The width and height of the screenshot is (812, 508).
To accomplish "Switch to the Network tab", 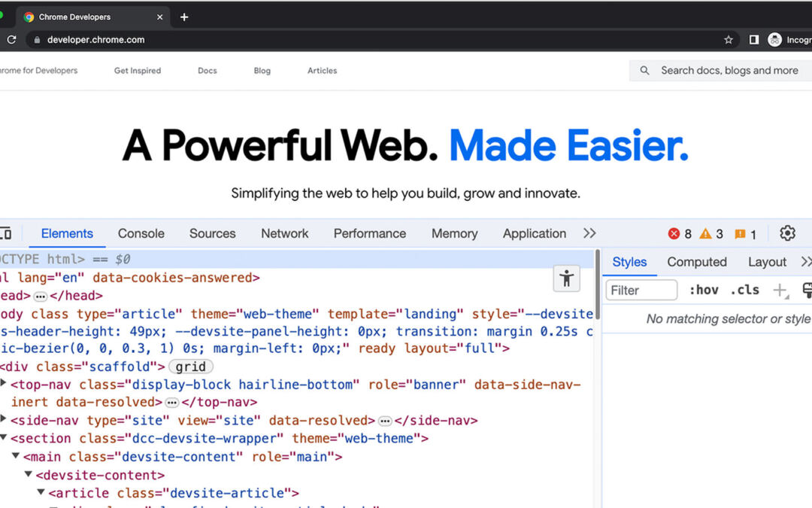I will tap(284, 233).
